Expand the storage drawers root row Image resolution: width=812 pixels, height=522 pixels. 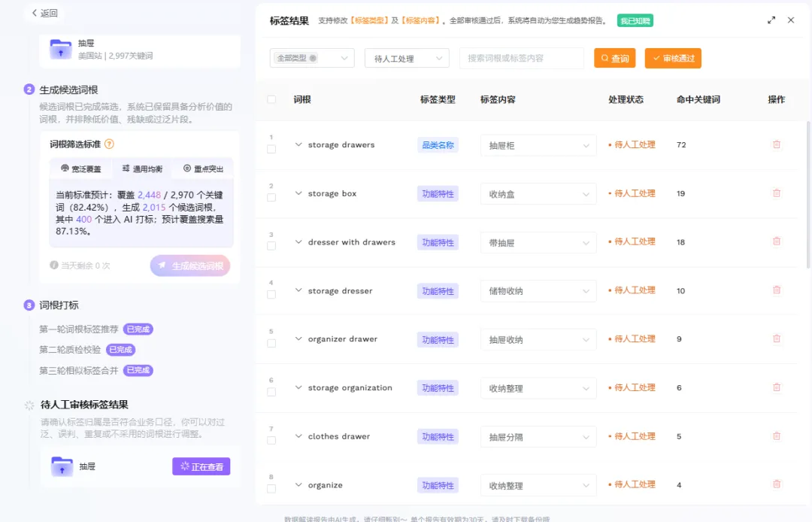tap(298, 144)
